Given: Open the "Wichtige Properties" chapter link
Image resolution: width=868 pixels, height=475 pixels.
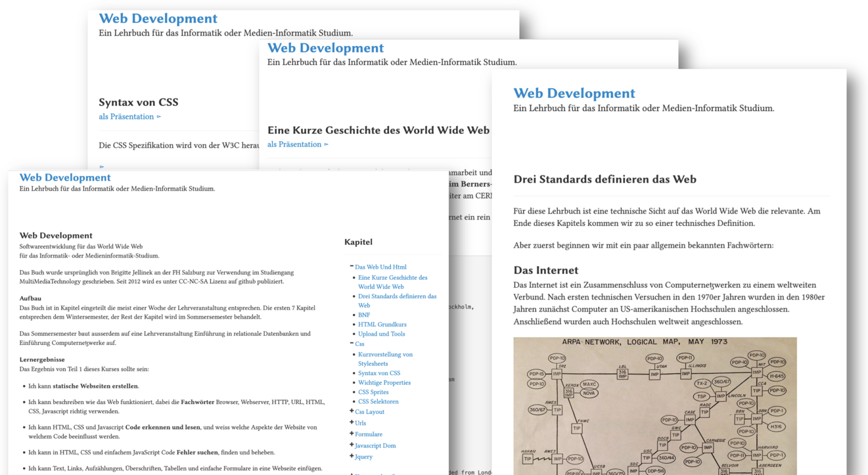Looking at the screenshot, I should coord(384,382).
